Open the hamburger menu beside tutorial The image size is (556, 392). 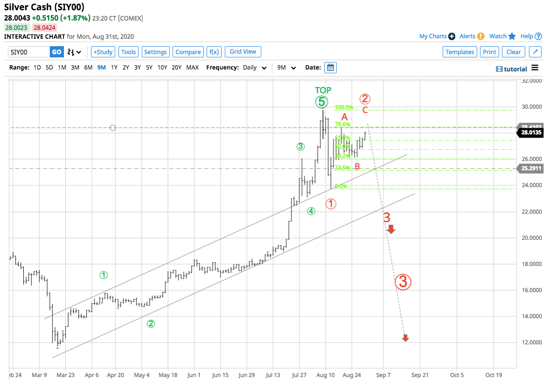(535, 68)
